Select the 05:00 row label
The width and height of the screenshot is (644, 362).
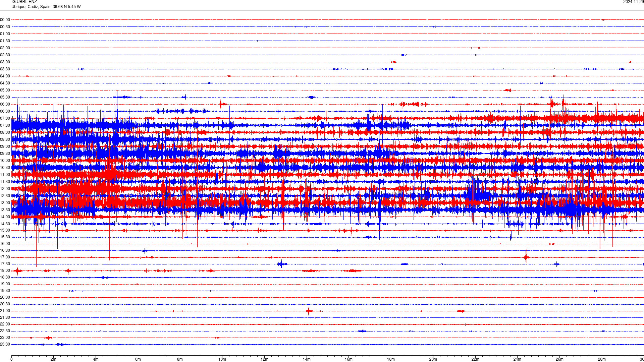tap(5, 90)
